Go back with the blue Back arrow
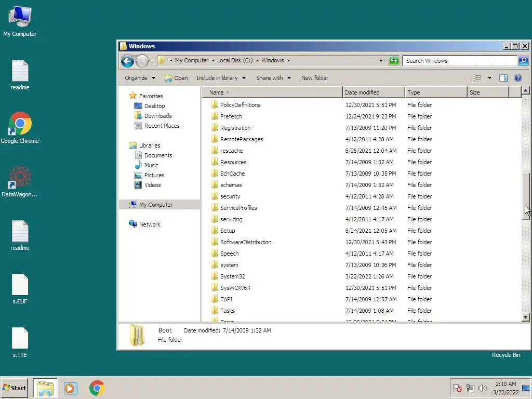Viewport: 532px width, 399px height. coord(128,61)
